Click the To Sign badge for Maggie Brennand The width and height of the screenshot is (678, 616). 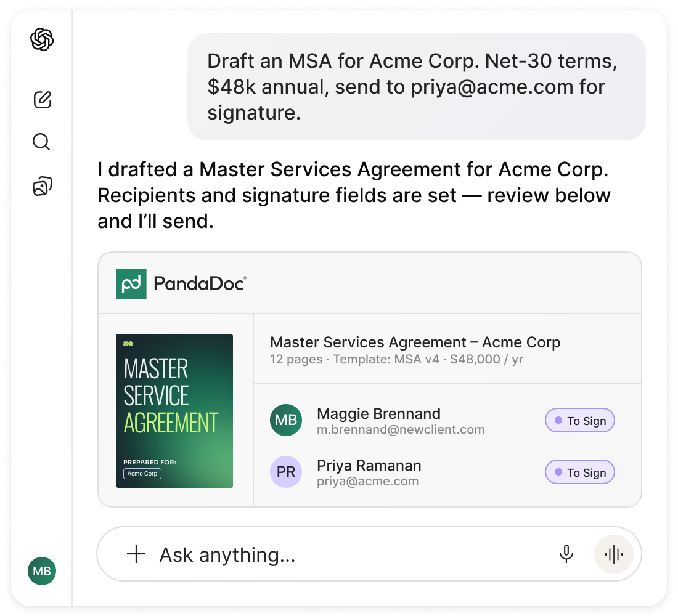tap(580, 420)
